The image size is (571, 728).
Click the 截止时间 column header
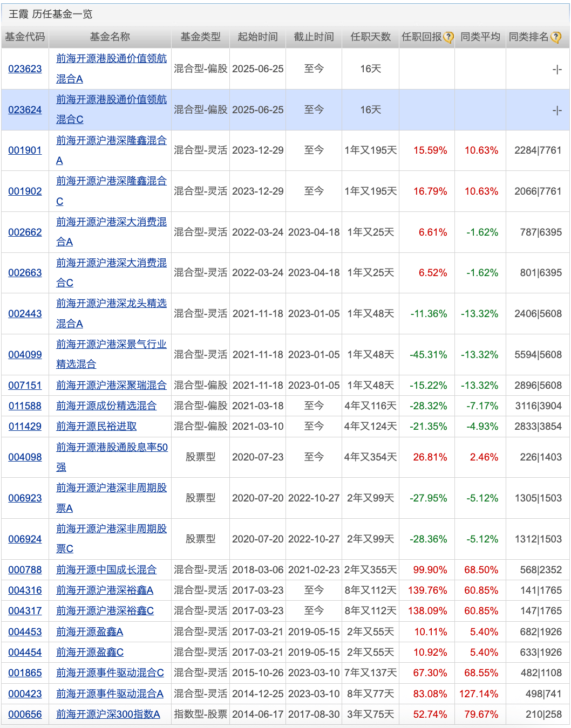pos(314,37)
